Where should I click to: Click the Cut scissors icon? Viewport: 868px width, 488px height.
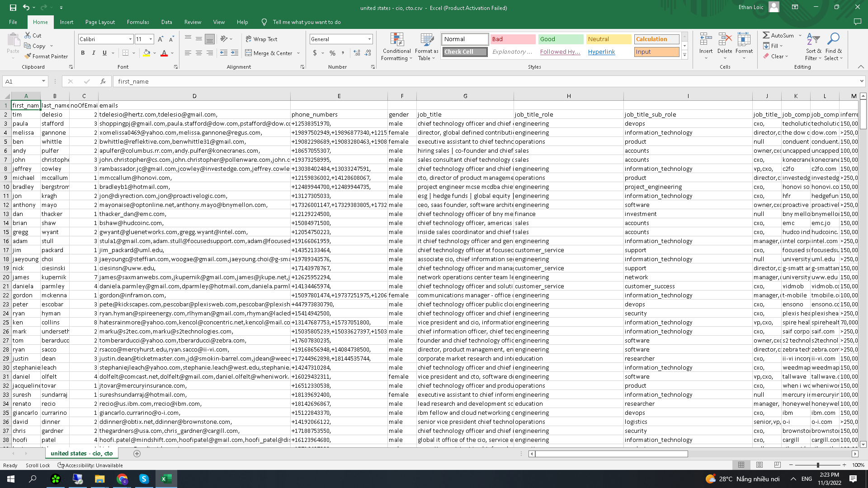(x=28, y=35)
